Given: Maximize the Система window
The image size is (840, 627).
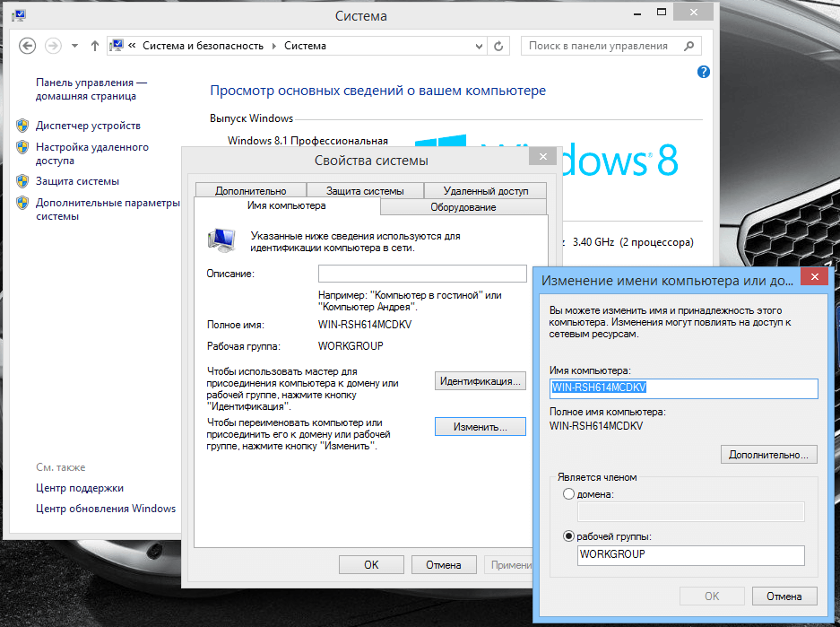Looking at the screenshot, I should coord(662,12).
